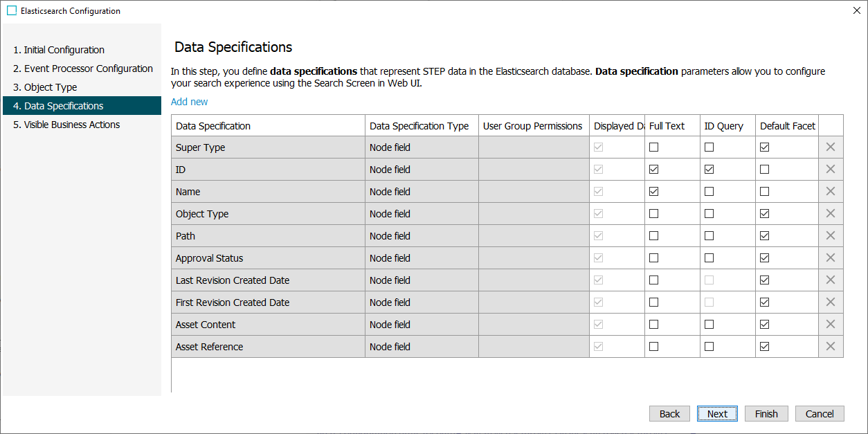Uncheck ID Query for the ID row
868x434 pixels.
(709, 170)
